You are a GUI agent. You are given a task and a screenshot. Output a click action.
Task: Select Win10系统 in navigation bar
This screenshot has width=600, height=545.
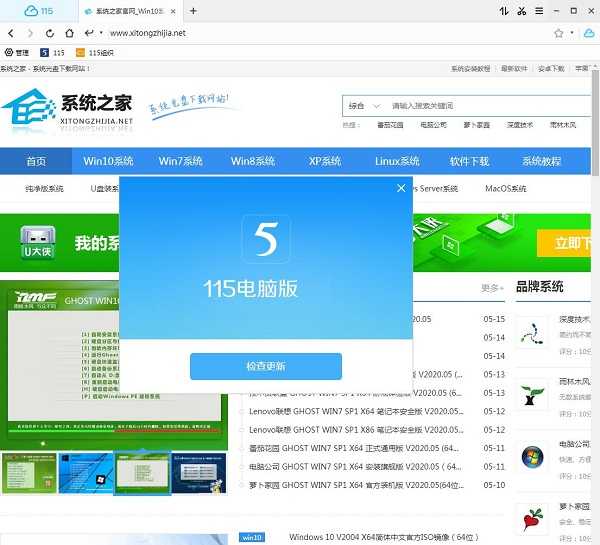pyautogui.click(x=108, y=161)
